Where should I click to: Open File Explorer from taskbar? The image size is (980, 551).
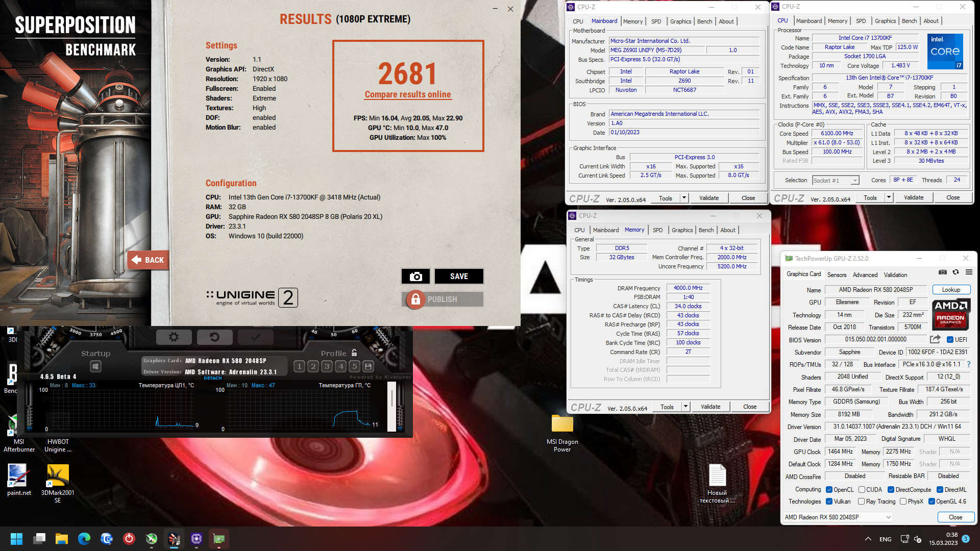62,539
